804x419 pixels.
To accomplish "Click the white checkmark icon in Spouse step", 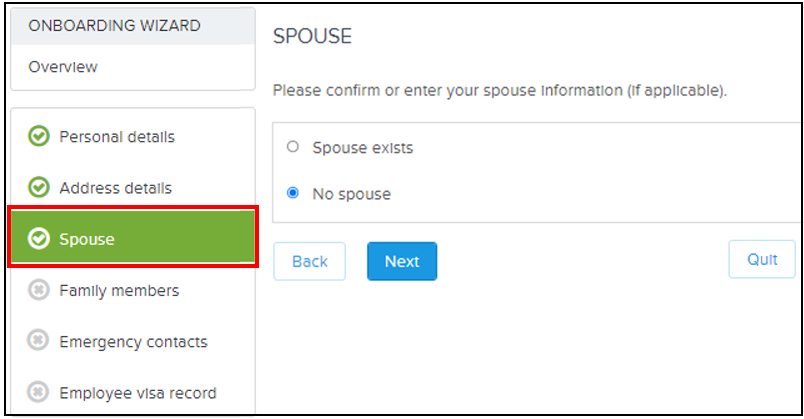I will pyautogui.click(x=38, y=238).
